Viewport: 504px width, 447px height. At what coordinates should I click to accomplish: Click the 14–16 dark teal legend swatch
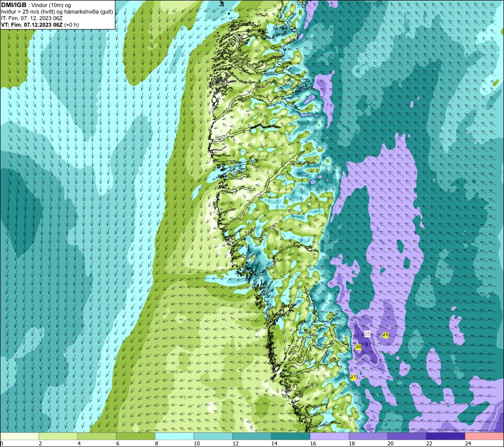291,436
